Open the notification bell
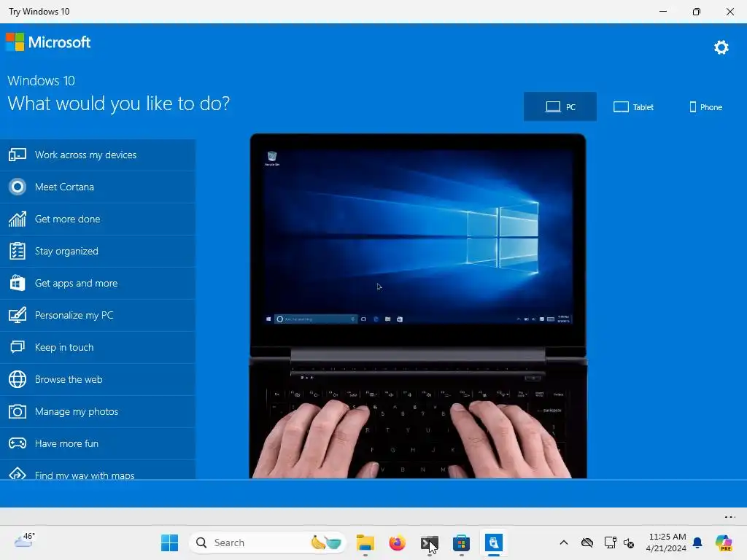 coord(697,542)
